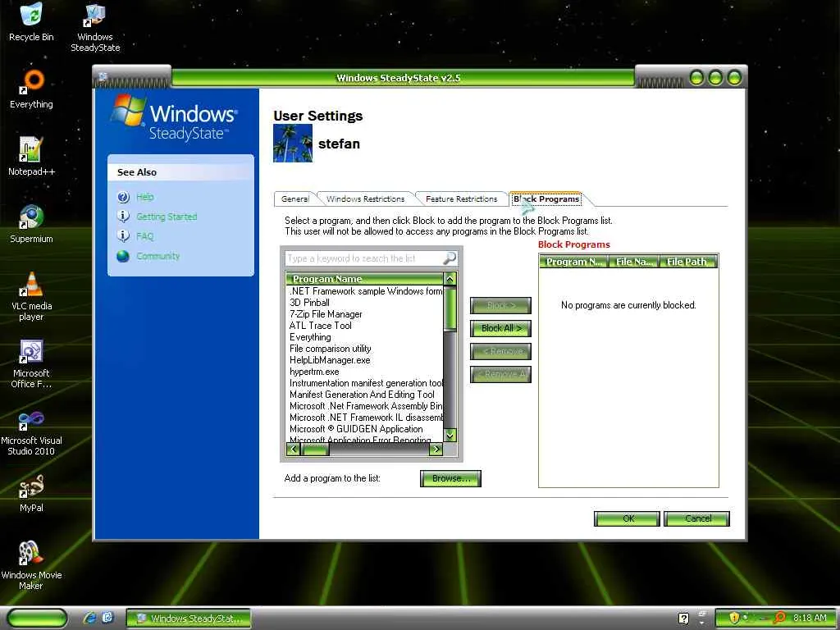Open the Notepad++ desktop icon
Viewport: 840px width, 630px height.
click(x=32, y=156)
